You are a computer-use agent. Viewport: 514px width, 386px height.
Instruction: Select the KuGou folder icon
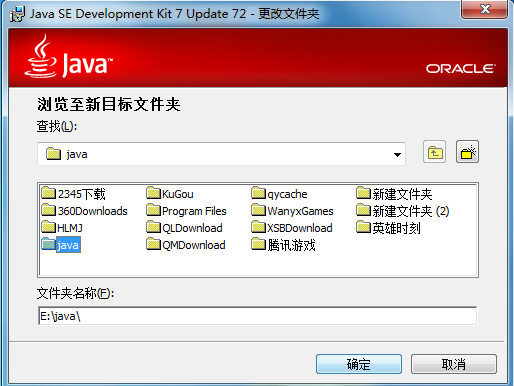pos(154,193)
